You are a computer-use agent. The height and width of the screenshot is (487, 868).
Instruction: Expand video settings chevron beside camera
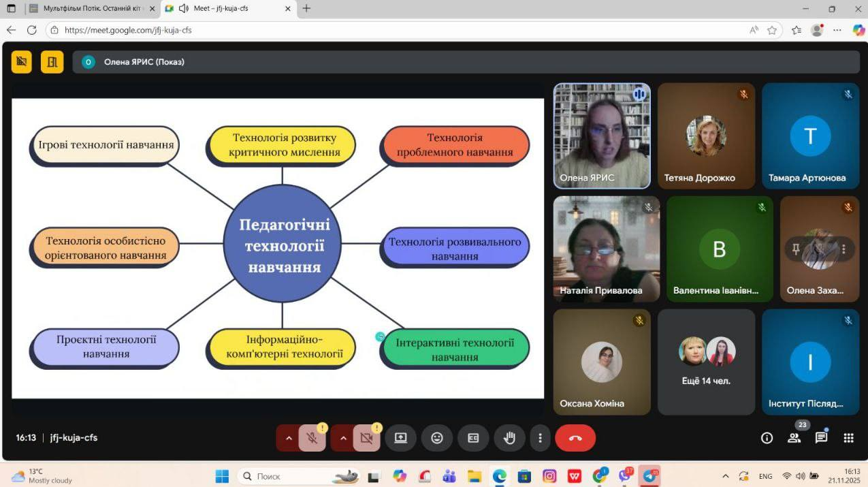coord(342,438)
